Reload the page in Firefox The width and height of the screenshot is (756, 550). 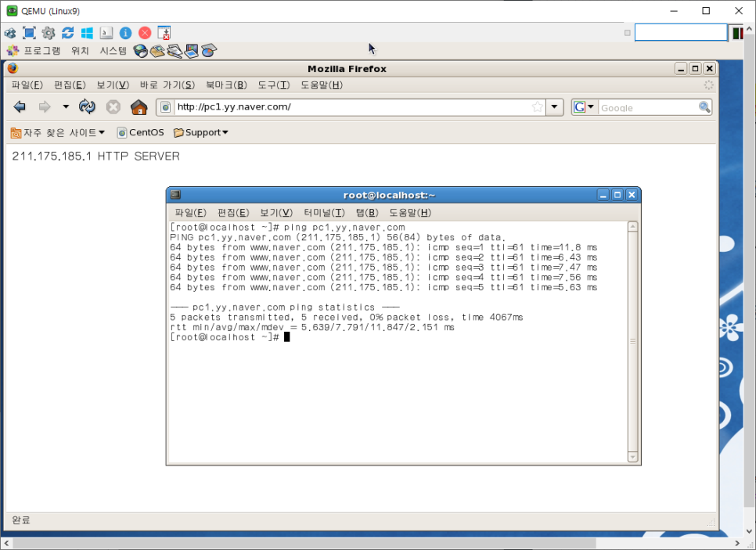pyautogui.click(x=88, y=106)
